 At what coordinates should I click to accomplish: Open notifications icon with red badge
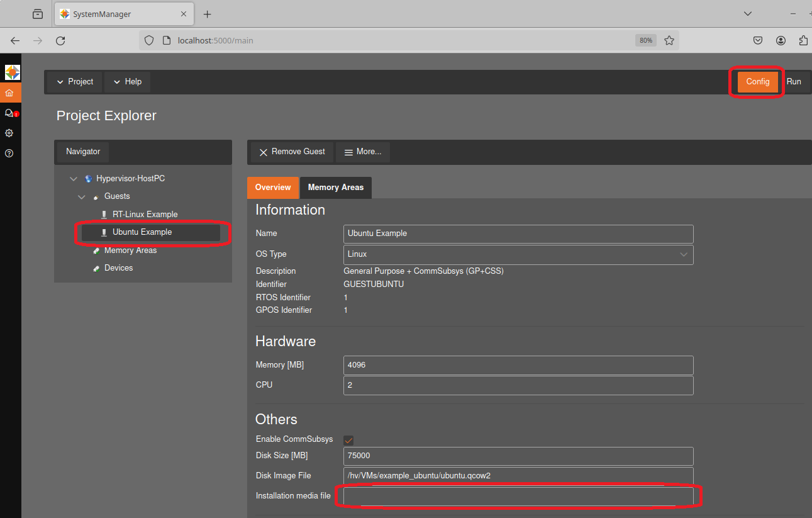pos(9,113)
